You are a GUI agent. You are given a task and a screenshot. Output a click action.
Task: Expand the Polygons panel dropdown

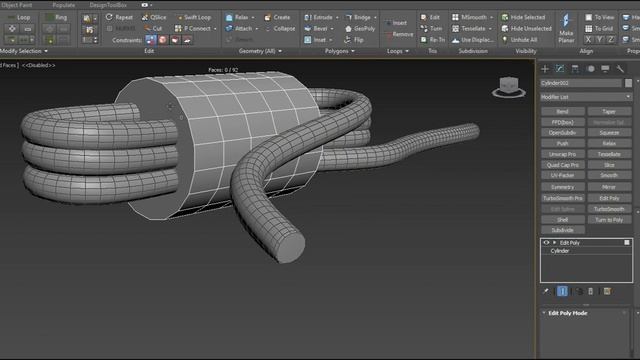click(x=353, y=51)
